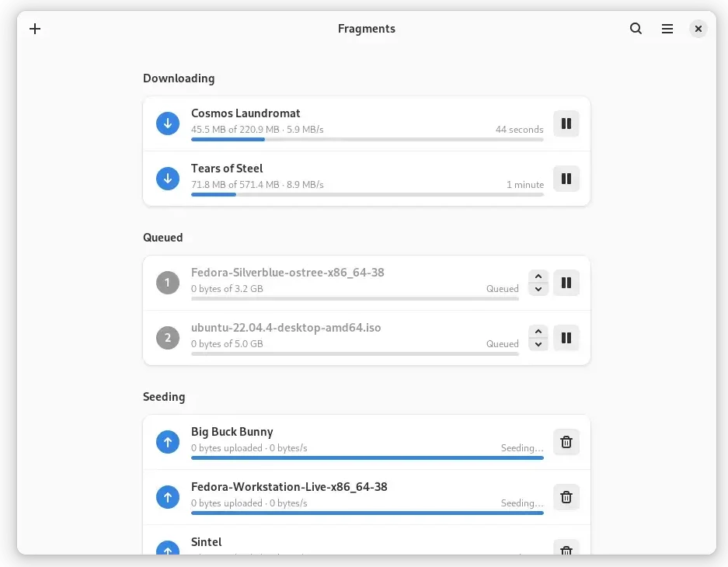Move ubuntu-22.04.4 down in queue
The width and height of the screenshot is (728, 567).
[x=538, y=344]
